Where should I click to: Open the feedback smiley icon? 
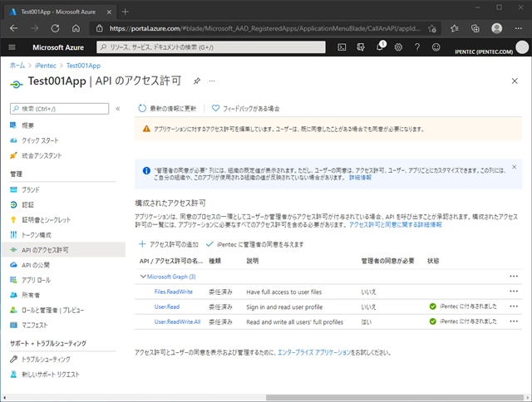[436, 47]
